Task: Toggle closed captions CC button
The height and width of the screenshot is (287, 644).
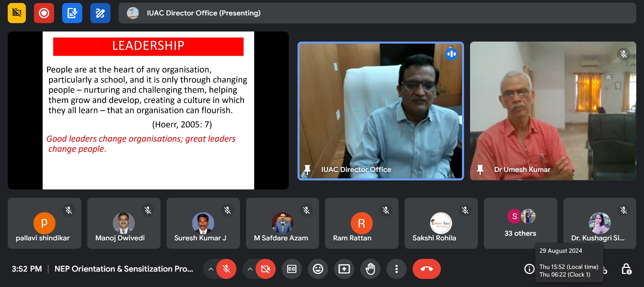Action: [x=291, y=269]
